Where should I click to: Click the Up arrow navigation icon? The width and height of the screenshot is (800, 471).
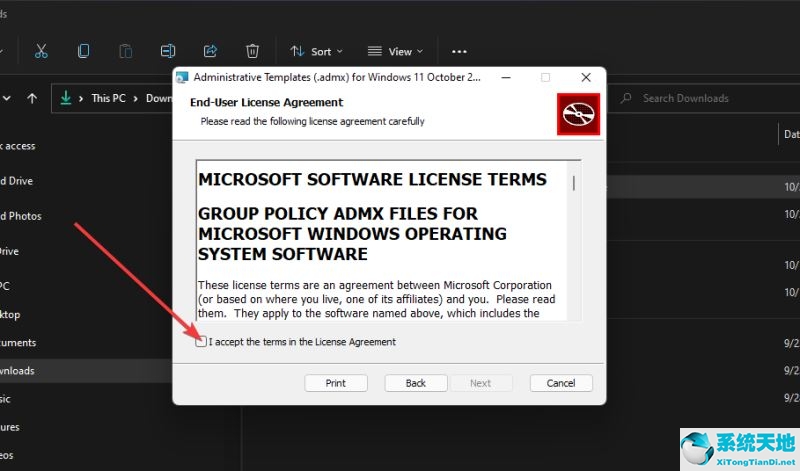[x=32, y=98]
